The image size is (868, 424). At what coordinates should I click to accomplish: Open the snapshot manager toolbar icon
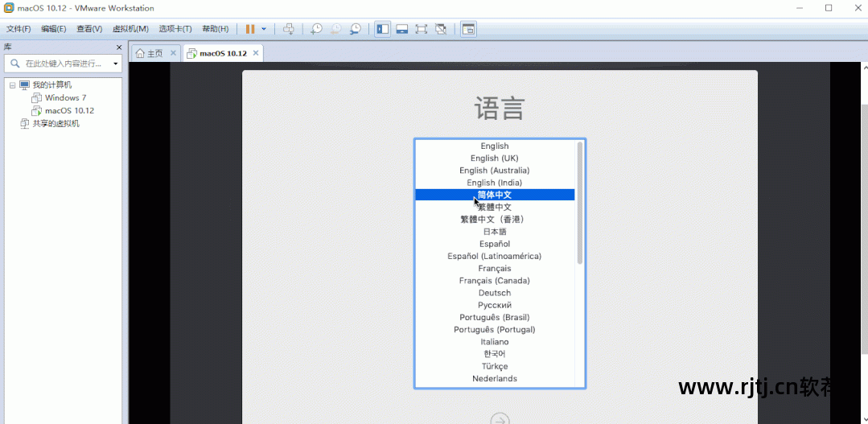click(x=355, y=29)
